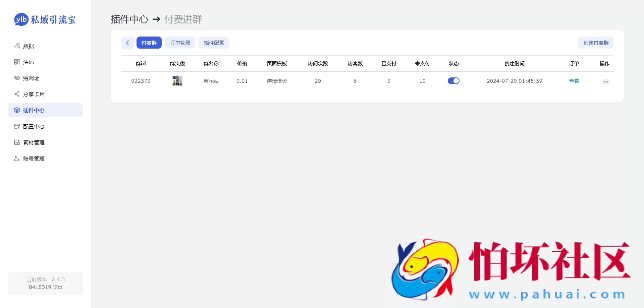Click the back chevron above the table
644x308 pixels.
[127, 43]
